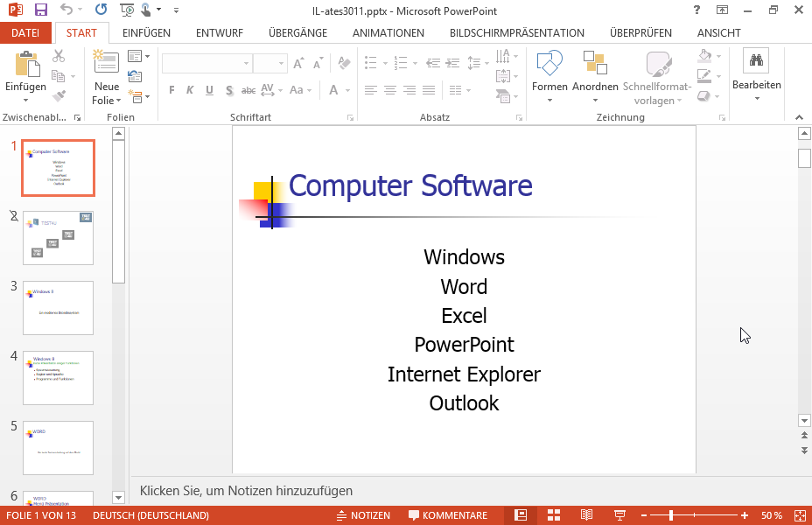Collapse the ribbon with arrow
The width and height of the screenshot is (812, 525).
(x=799, y=117)
